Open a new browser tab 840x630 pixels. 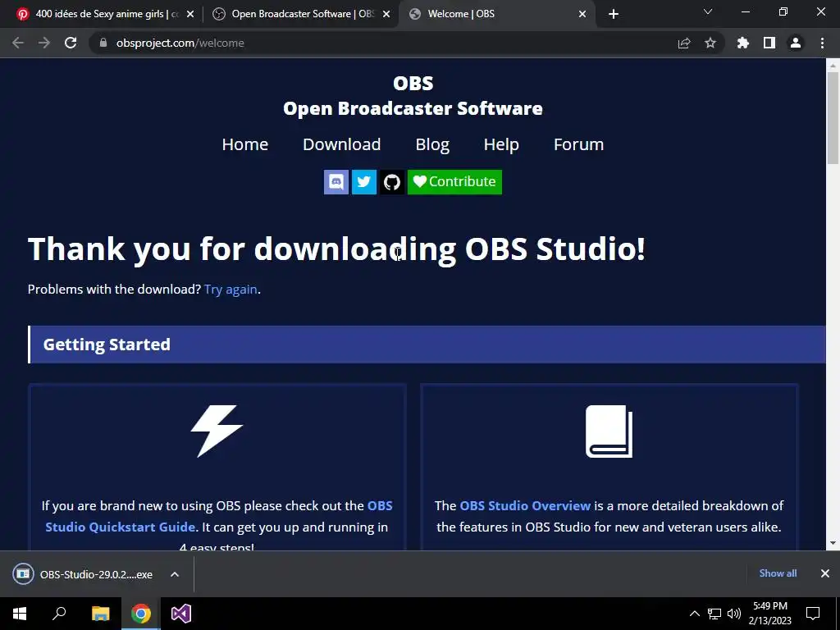point(614,15)
